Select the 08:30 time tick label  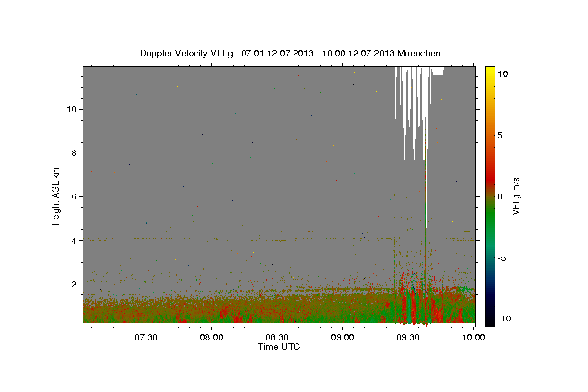click(x=277, y=337)
